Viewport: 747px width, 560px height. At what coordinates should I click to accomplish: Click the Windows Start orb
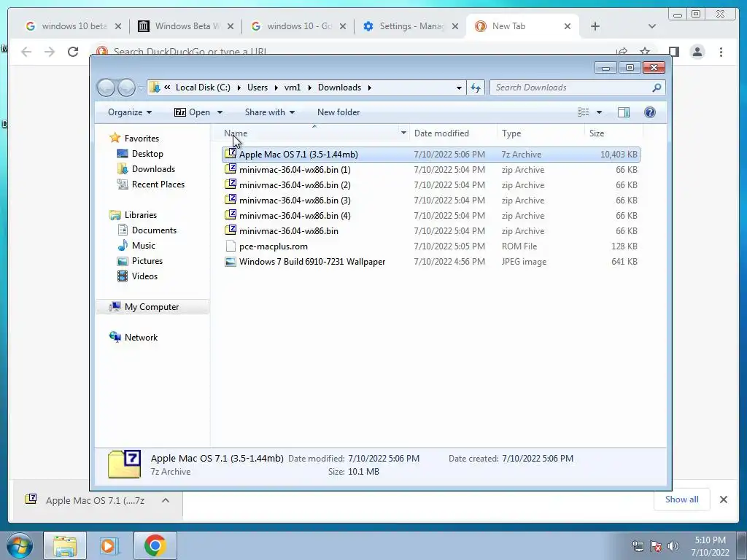pyautogui.click(x=20, y=545)
